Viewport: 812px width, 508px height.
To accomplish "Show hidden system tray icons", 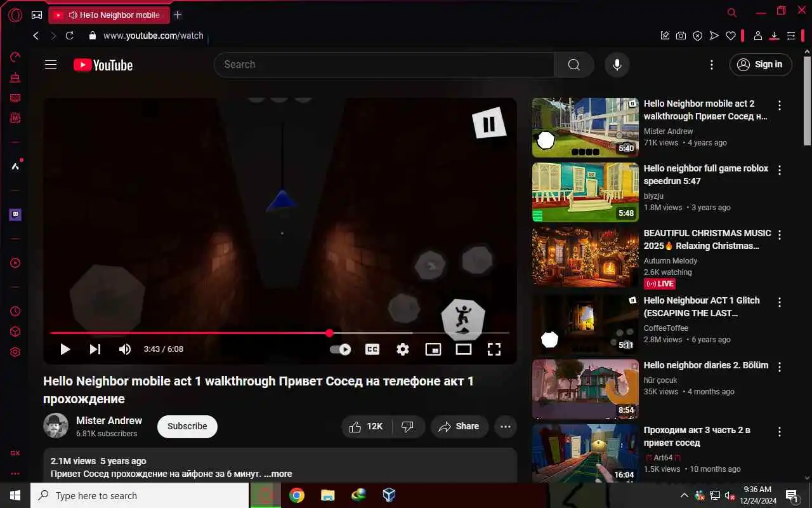I will pyautogui.click(x=684, y=495).
